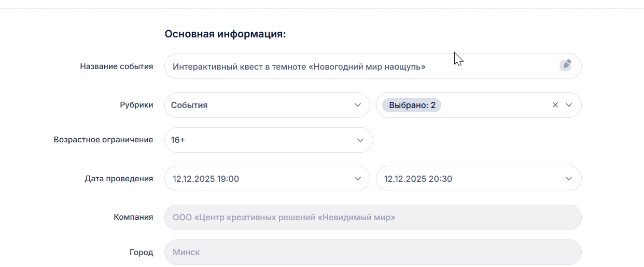Click the chevron arrow in «16+» field
The height and width of the screenshot is (267, 644).
[360, 140]
